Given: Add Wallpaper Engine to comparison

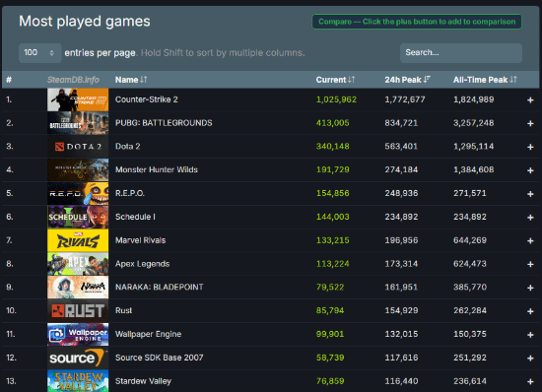Looking at the screenshot, I should click(530, 335).
